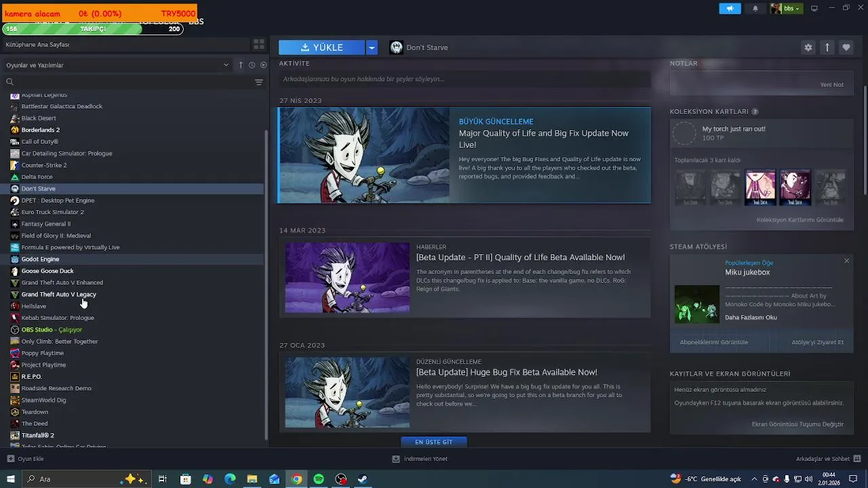
Task: Open Aboneliklerimi Görüntüle
Action: 714,342
